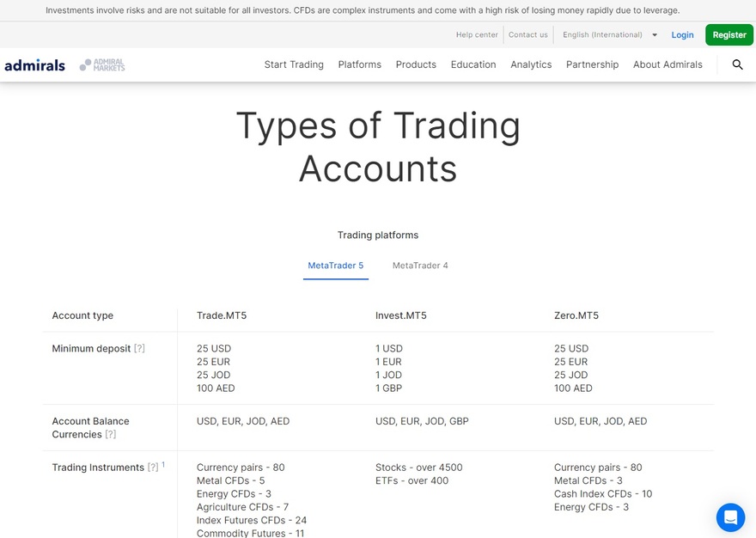Click ETFs - over 400 text
The height and width of the screenshot is (538, 756).
click(412, 480)
